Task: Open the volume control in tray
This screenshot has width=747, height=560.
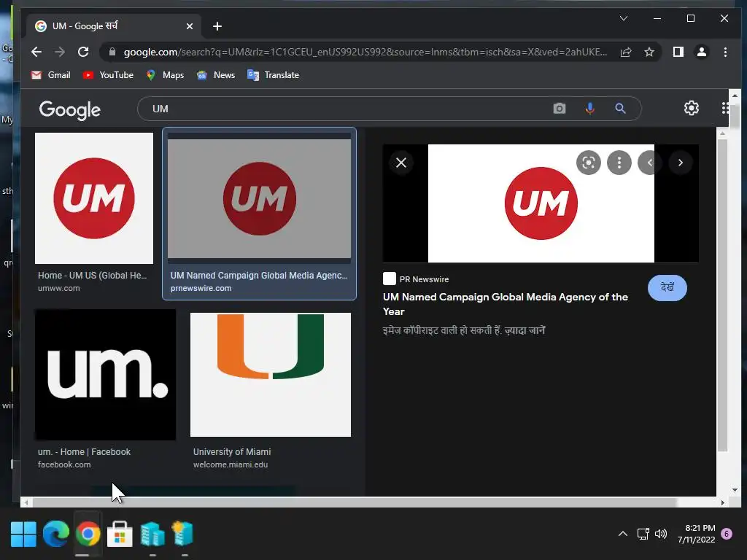Action: click(661, 534)
